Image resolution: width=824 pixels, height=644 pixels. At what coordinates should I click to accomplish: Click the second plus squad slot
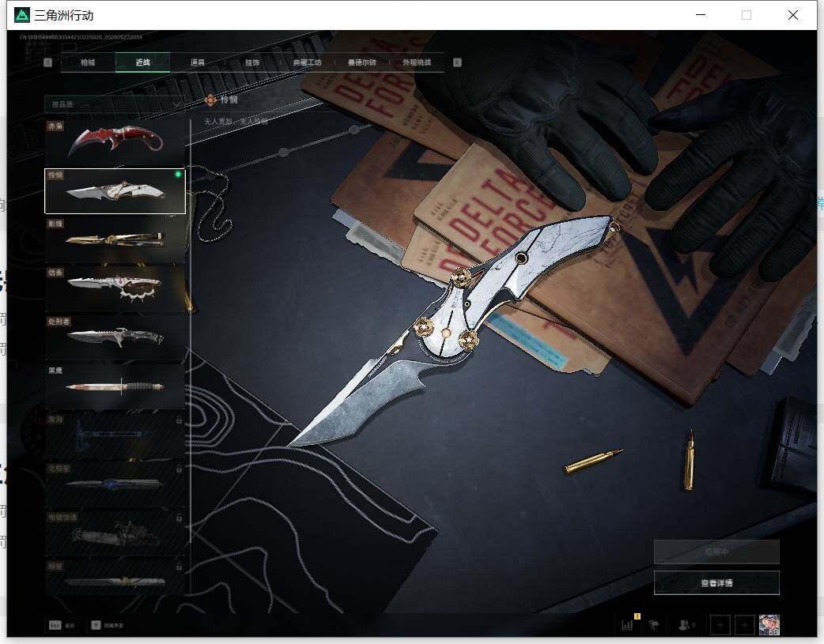point(744,625)
